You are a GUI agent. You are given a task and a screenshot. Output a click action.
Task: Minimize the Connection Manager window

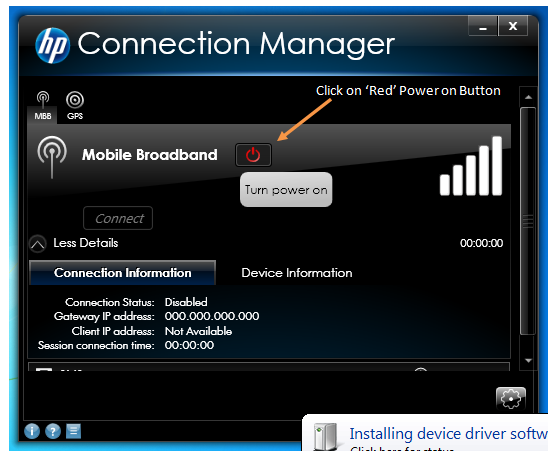pos(483,26)
